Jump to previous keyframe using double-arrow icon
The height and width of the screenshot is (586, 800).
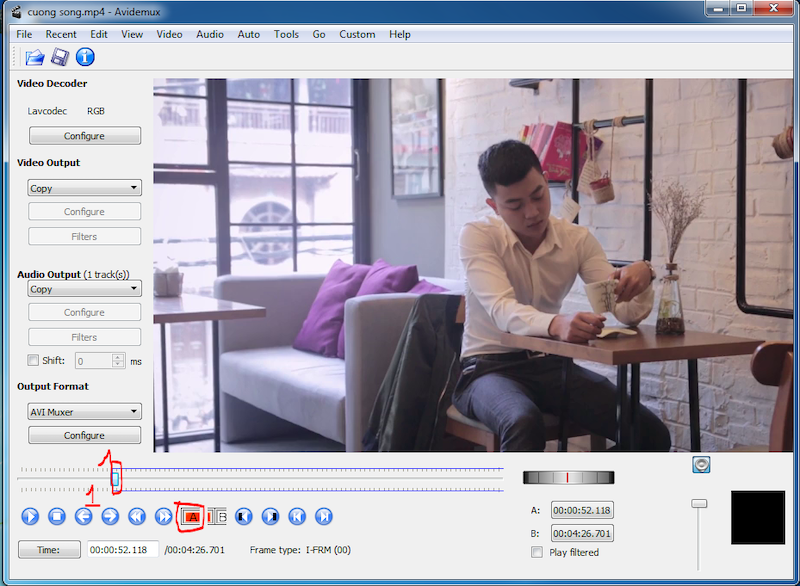135,516
